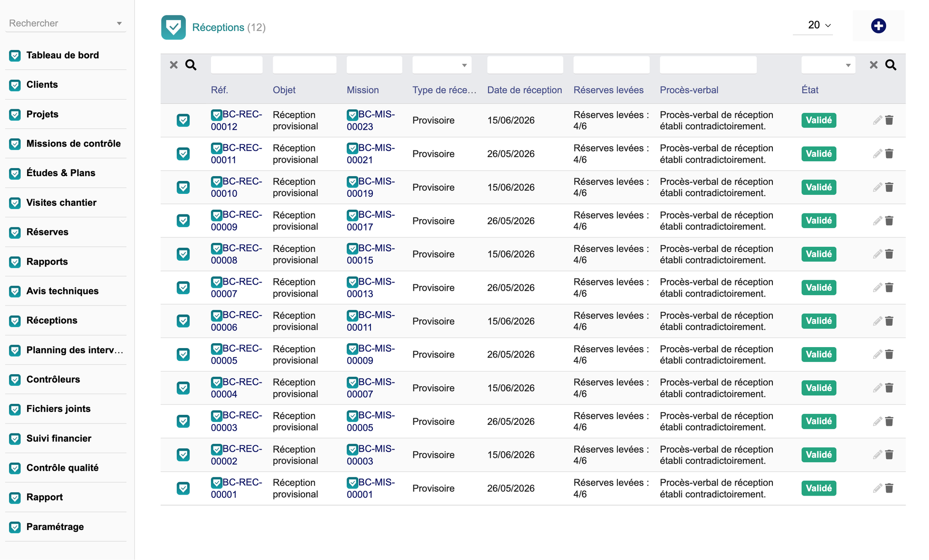Toggle the checkbox for row BC-REC-00008
This screenshot has width=929, height=560.
pyautogui.click(x=183, y=254)
